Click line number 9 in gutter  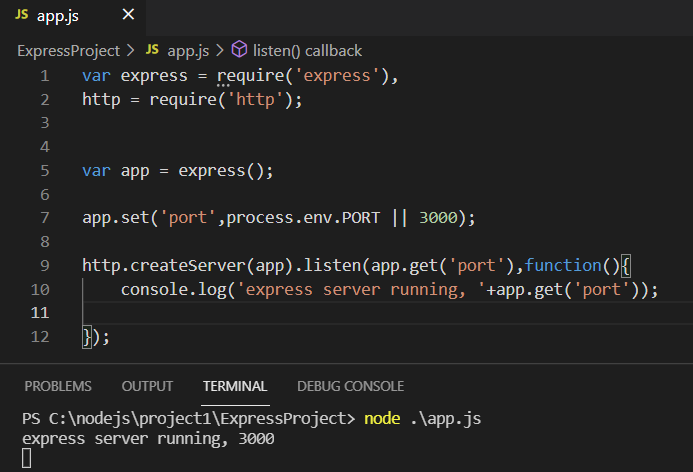pos(45,266)
